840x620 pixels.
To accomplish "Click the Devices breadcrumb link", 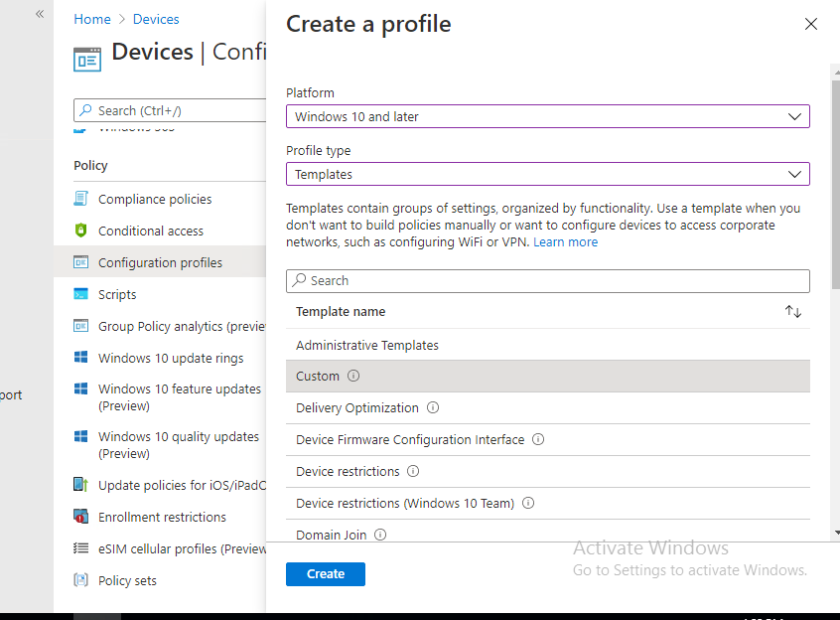I will 156,18.
